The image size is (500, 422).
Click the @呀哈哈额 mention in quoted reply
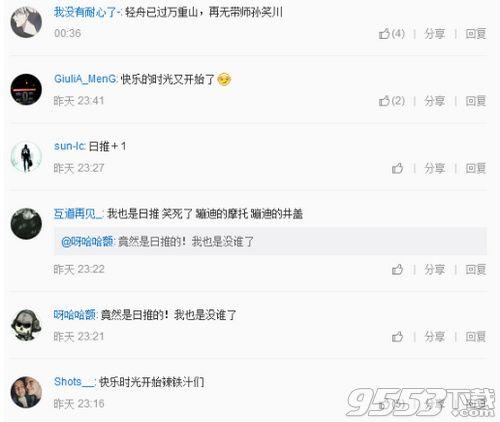[x=88, y=241]
